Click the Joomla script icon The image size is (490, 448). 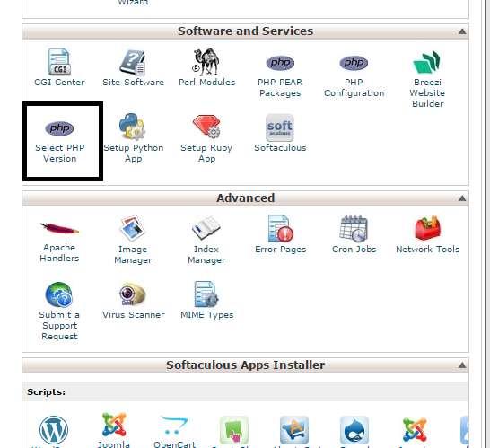(114, 425)
